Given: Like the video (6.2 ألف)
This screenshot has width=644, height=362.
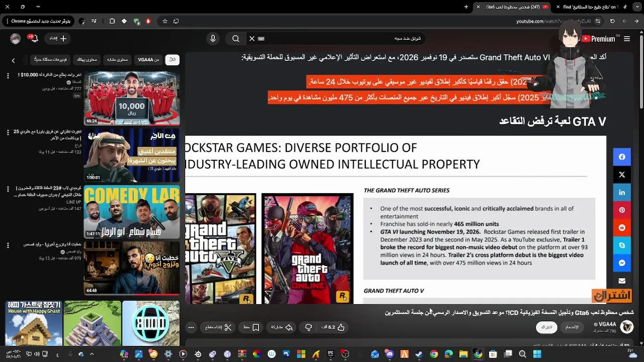Looking at the screenshot, I should [x=333, y=327].
